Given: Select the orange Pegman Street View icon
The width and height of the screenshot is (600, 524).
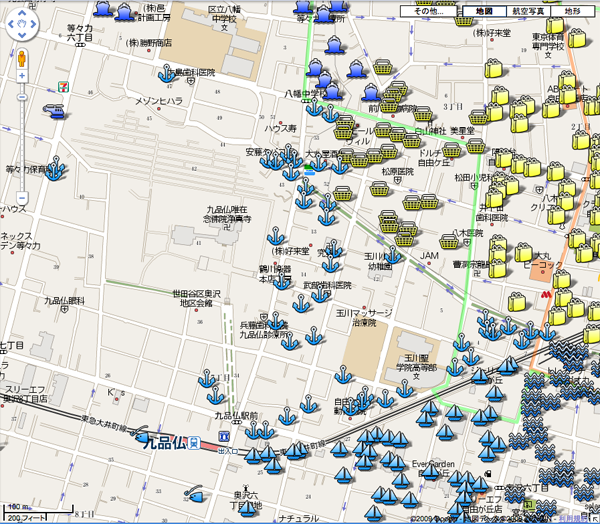Looking at the screenshot, I should point(22,57).
